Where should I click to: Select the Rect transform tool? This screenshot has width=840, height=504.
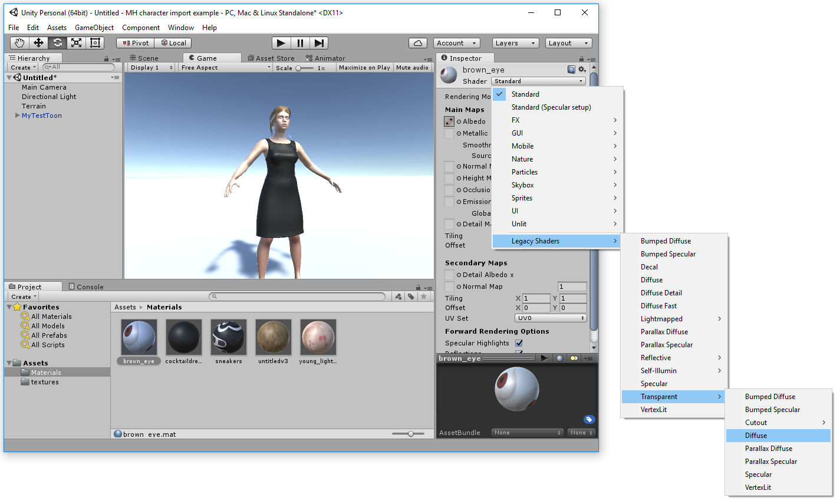click(x=95, y=43)
